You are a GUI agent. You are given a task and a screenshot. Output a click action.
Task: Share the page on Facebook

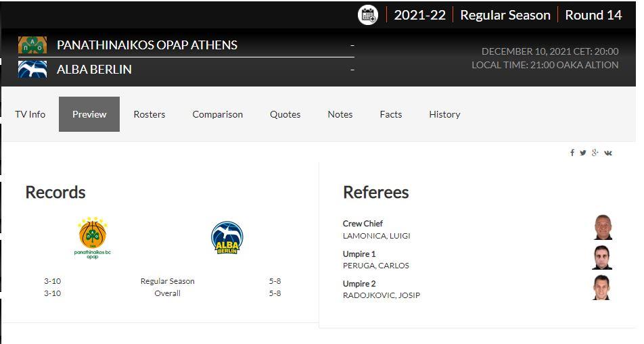pos(572,153)
